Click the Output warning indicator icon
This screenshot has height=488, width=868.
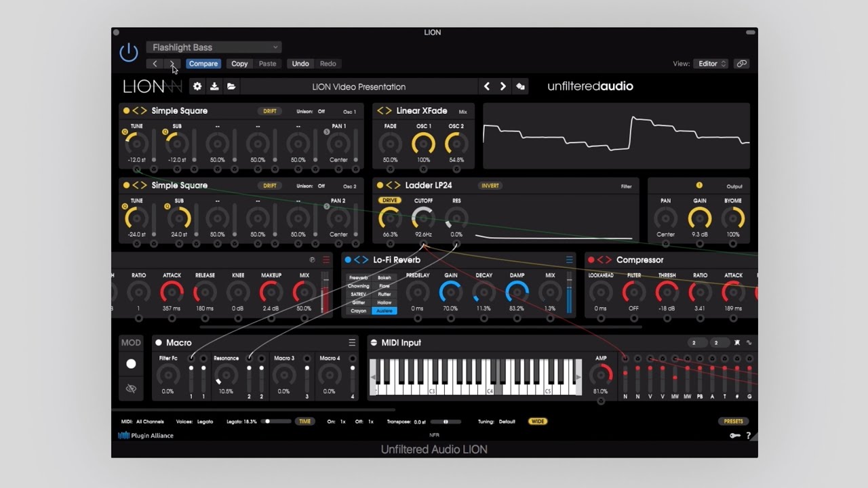coord(699,185)
